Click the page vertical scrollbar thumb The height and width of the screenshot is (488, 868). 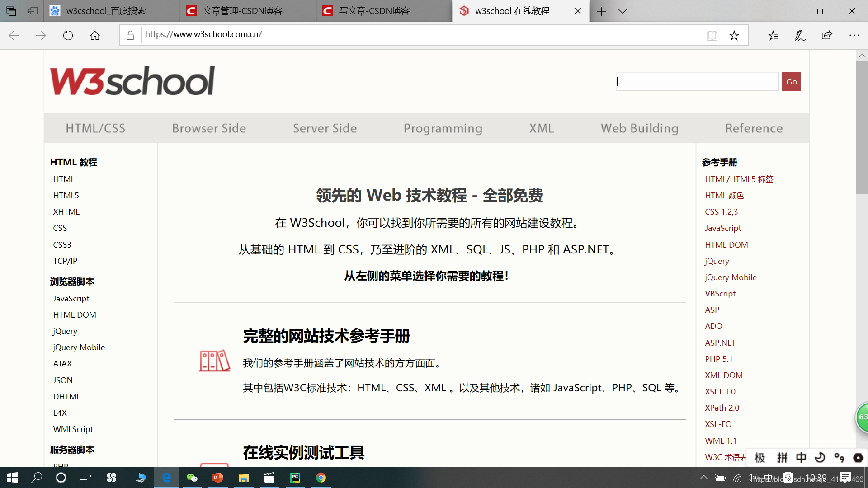click(862, 127)
